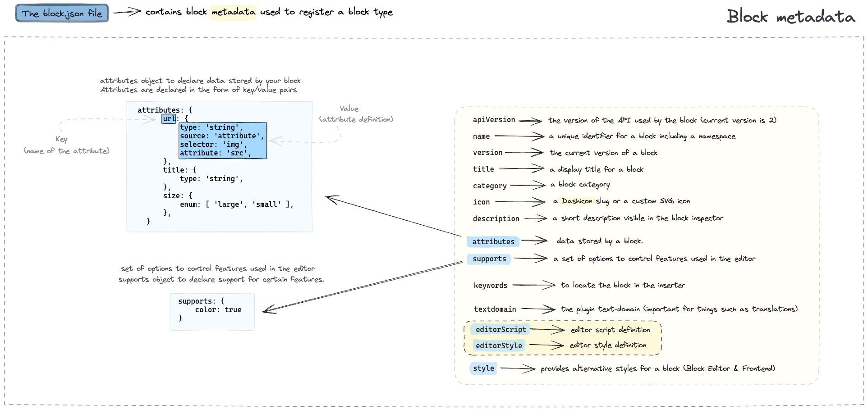This screenshot has width=868, height=409.
Task: Click 'to locate the block in the inserter'
Action: coord(623,285)
